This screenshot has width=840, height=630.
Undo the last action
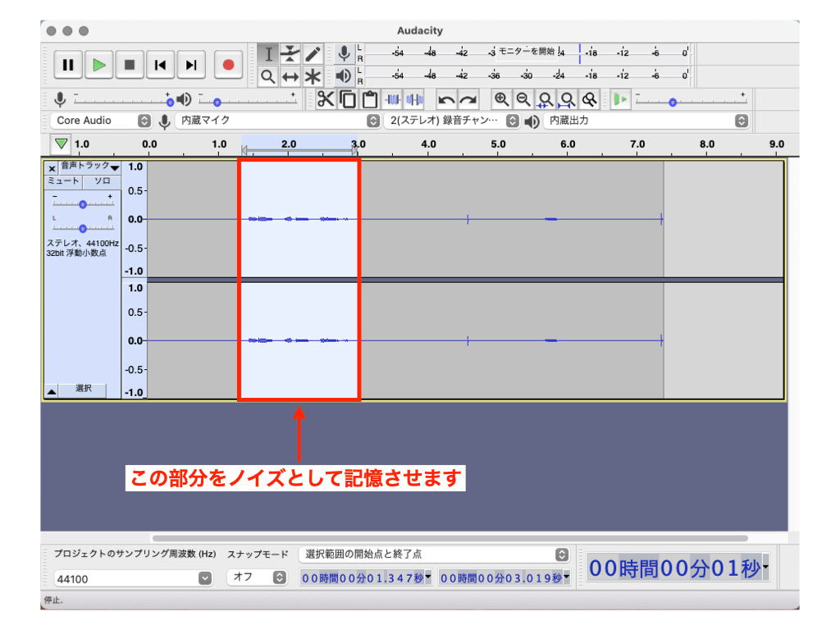445,99
